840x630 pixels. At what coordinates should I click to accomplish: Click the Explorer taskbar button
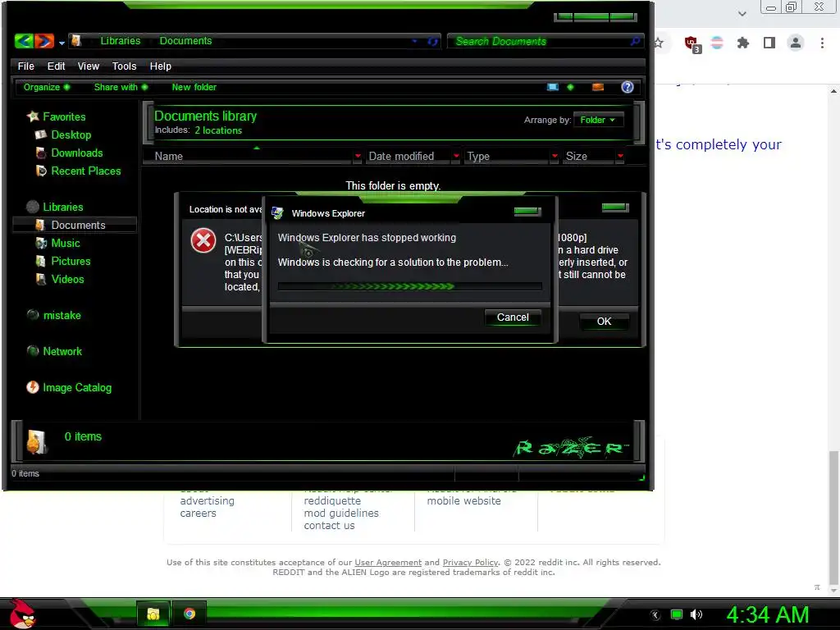(x=153, y=614)
